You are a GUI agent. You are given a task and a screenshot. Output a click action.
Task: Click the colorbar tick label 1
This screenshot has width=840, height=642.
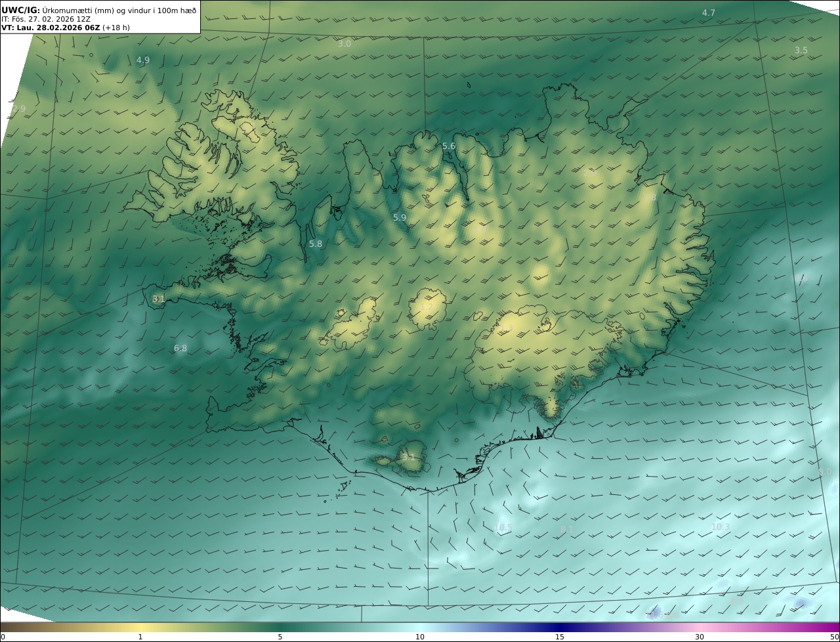click(140, 637)
